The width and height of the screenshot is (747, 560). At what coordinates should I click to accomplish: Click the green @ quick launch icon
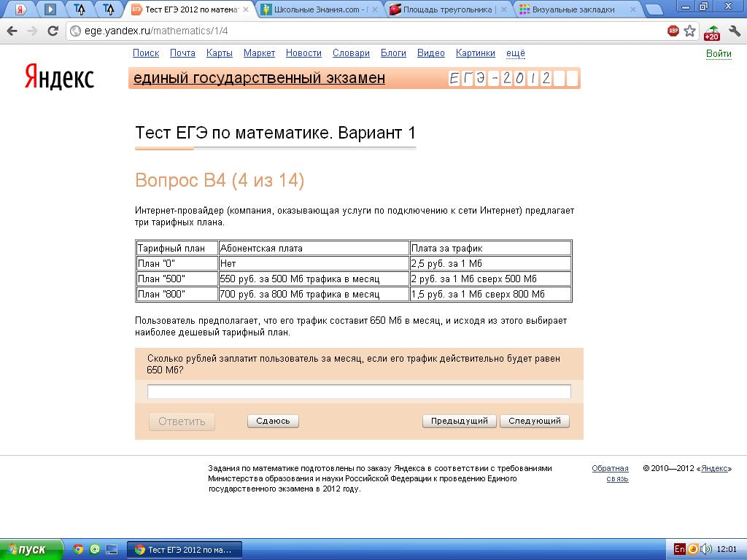95,550
